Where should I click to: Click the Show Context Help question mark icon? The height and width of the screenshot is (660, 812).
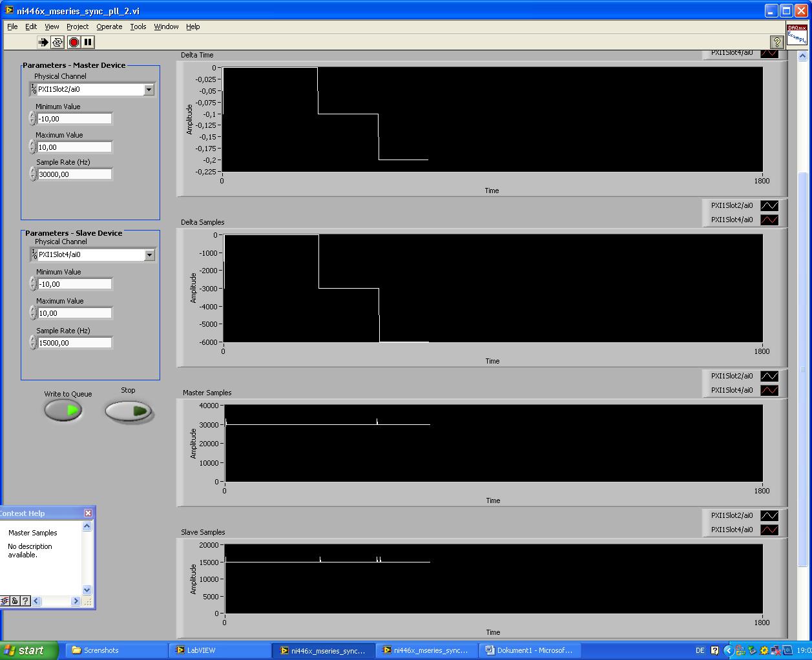[777, 42]
